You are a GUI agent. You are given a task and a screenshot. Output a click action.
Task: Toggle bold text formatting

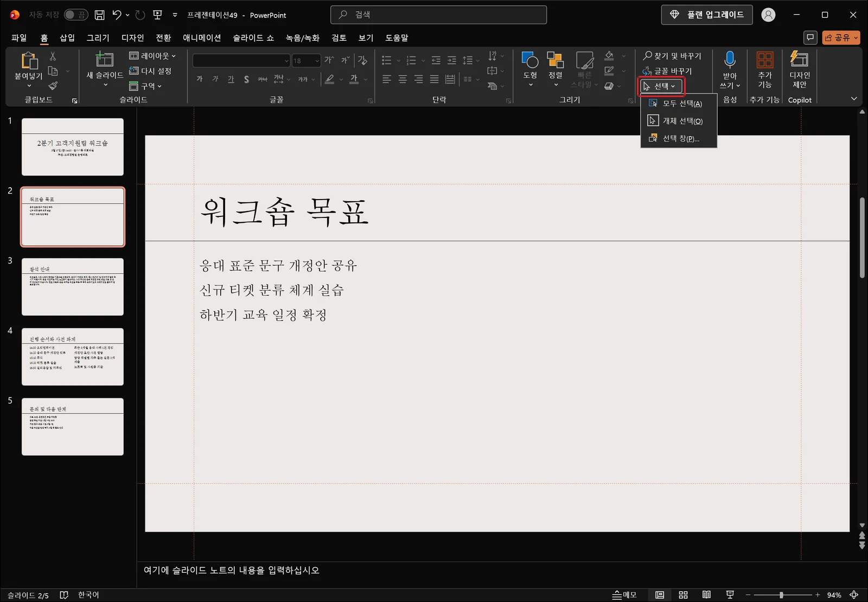click(x=200, y=79)
